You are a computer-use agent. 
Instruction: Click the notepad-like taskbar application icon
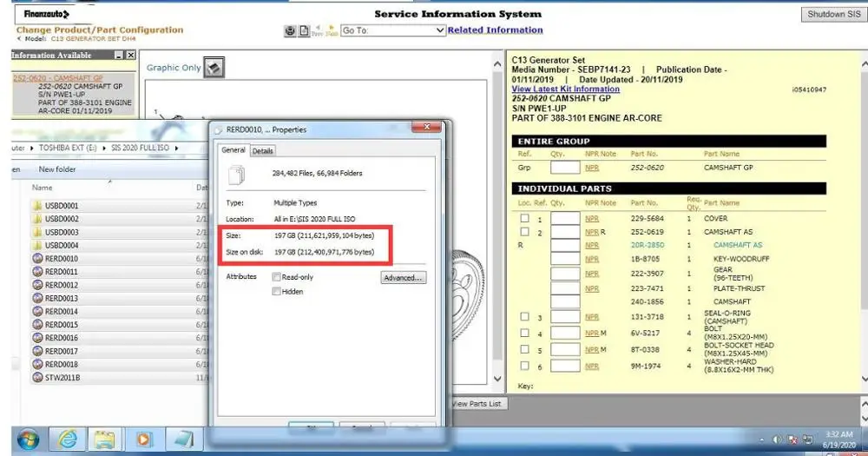point(182,440)
